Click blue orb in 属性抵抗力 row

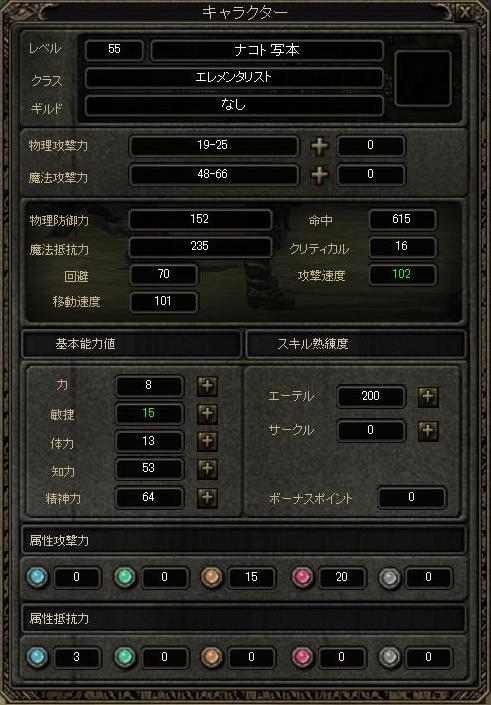coord(37,657)
